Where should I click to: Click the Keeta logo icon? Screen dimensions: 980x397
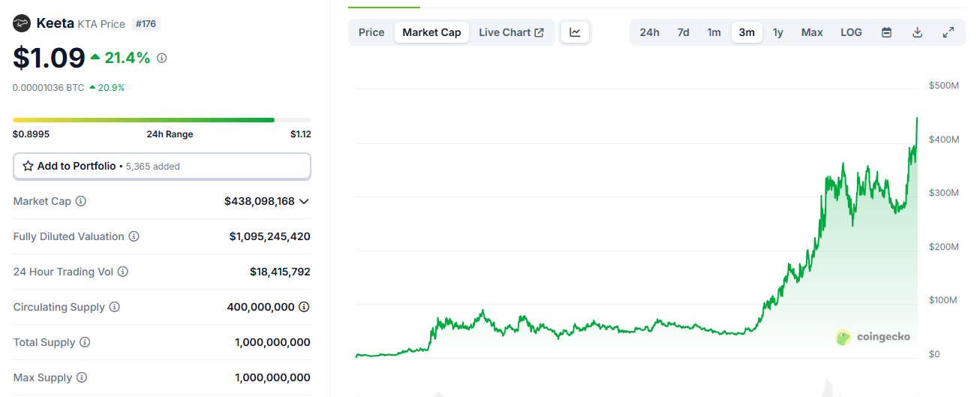(x=22, y=23)
